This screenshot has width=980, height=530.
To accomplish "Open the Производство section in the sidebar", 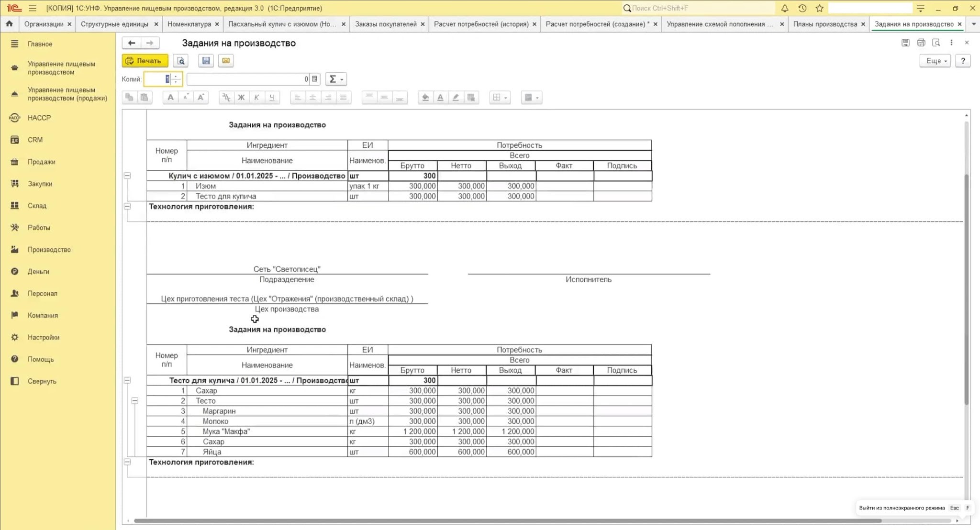I will pos(49,250).
